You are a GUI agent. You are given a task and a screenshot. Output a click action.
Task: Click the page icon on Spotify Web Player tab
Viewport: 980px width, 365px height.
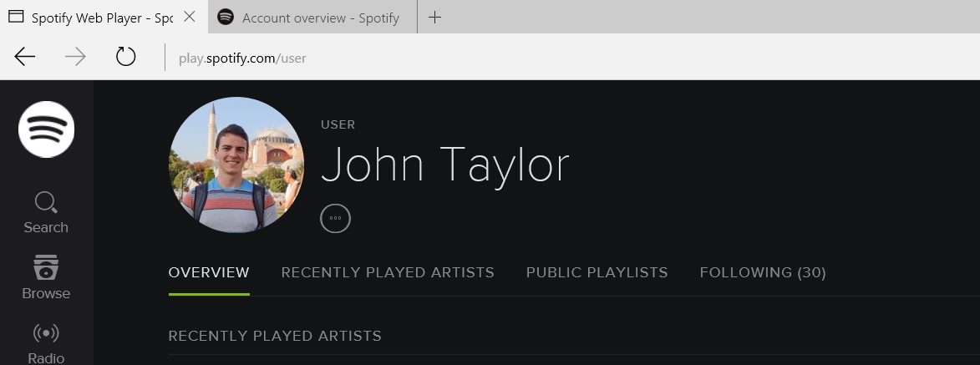16,17
